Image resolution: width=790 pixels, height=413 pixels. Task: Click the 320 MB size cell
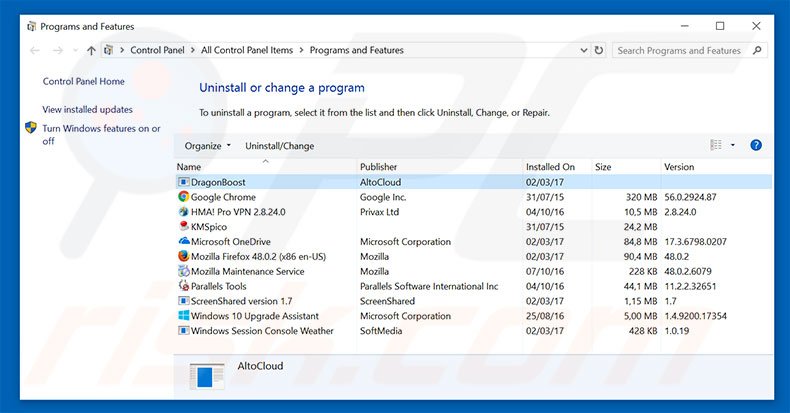click(x=641, y=197)
